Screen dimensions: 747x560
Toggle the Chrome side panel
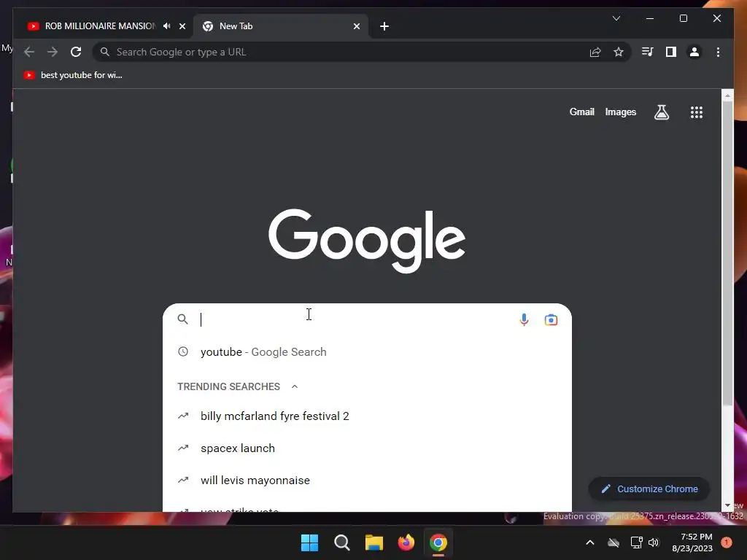point(671,52)
